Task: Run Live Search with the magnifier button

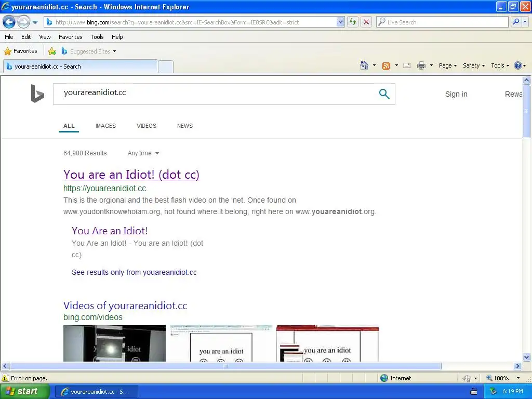Action: coord(516,22)
